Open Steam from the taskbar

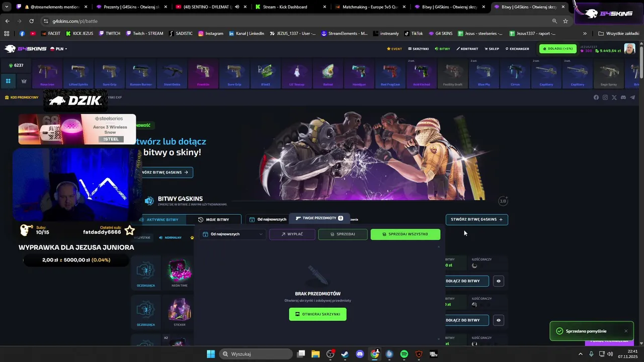tap(345, 354)
